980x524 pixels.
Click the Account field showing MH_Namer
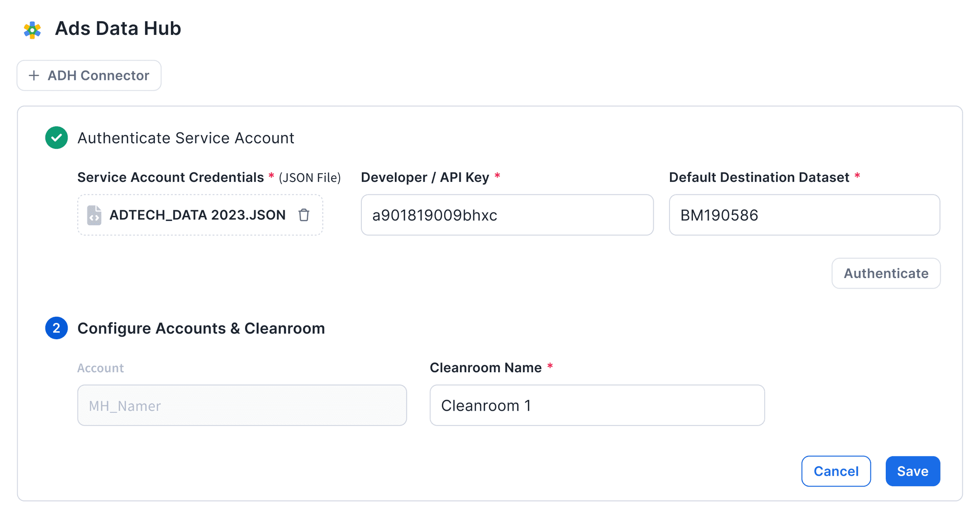tap(242, 405)
